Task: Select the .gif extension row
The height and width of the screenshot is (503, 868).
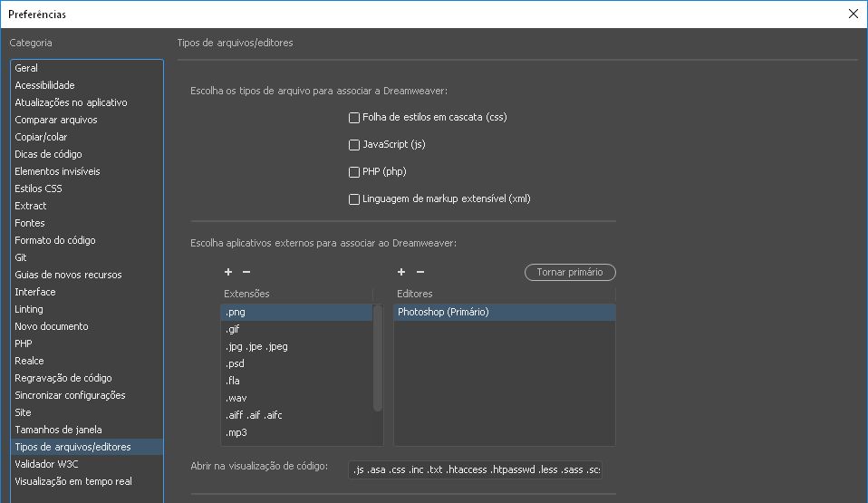Action: click(x=296, y=329)
